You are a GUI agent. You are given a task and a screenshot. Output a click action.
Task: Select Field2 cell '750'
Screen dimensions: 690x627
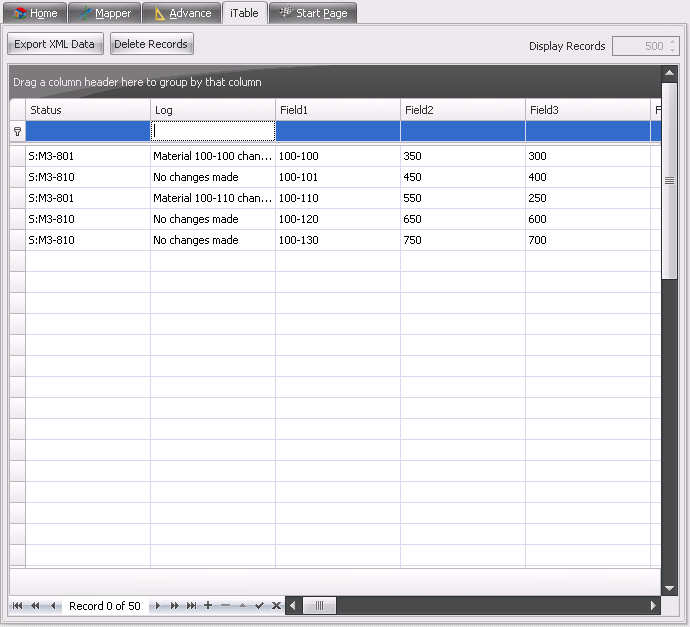click(463, 240)
